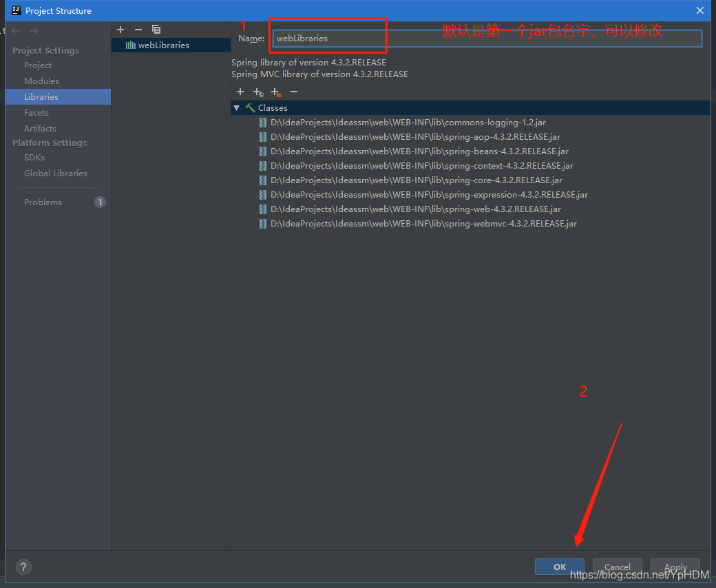The height and width of the screenshot is (588, 716).
Task: Copy the selected library using the copy icon
Action: (156, 30)
